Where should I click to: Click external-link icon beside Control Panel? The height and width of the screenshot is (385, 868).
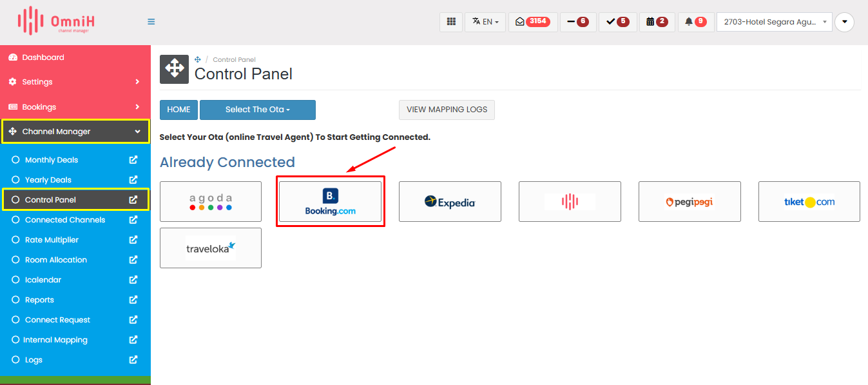coord(133,200)
